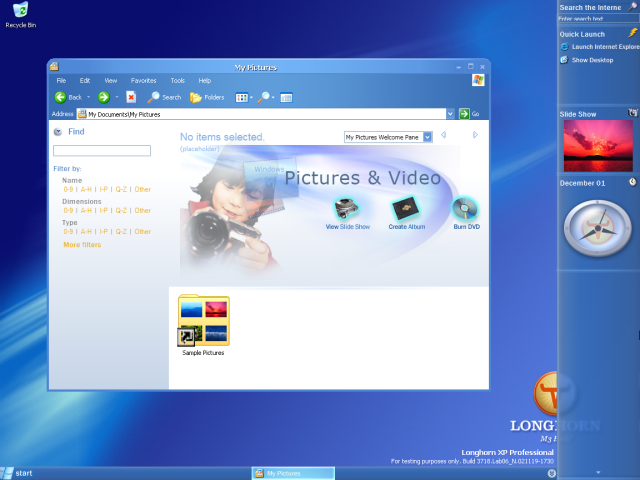Click the Find text box
This screenshot has width=640, height=480.
(102, 151)
